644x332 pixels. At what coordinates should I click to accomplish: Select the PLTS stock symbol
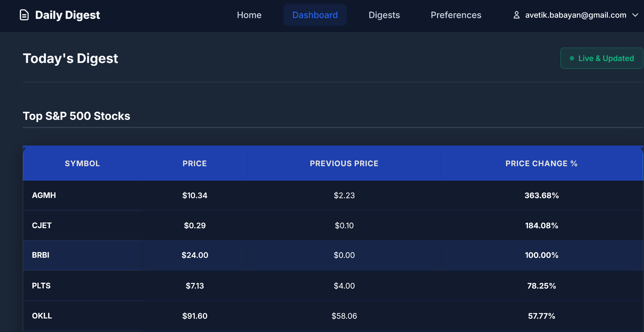[x=41, y=285]
